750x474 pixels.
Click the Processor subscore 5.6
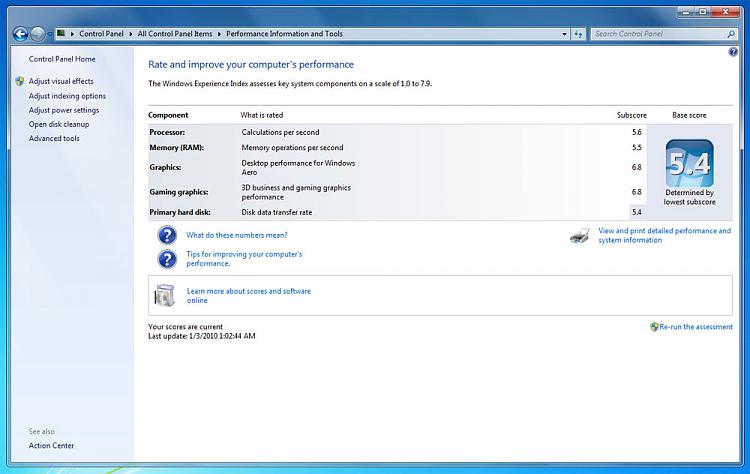(636, 132)
